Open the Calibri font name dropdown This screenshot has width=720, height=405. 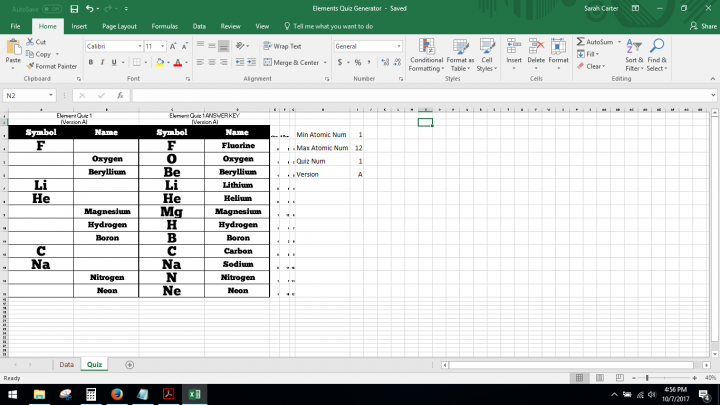pos(138,46)
